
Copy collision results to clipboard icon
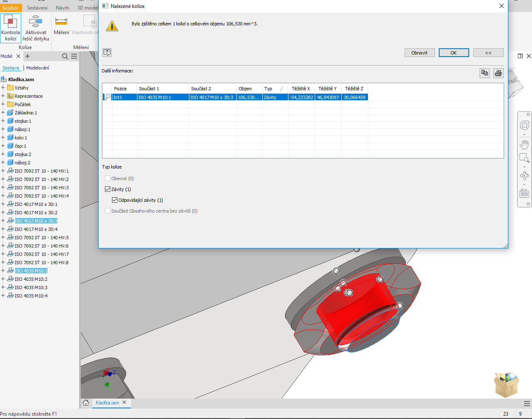[x=485, y=73]
